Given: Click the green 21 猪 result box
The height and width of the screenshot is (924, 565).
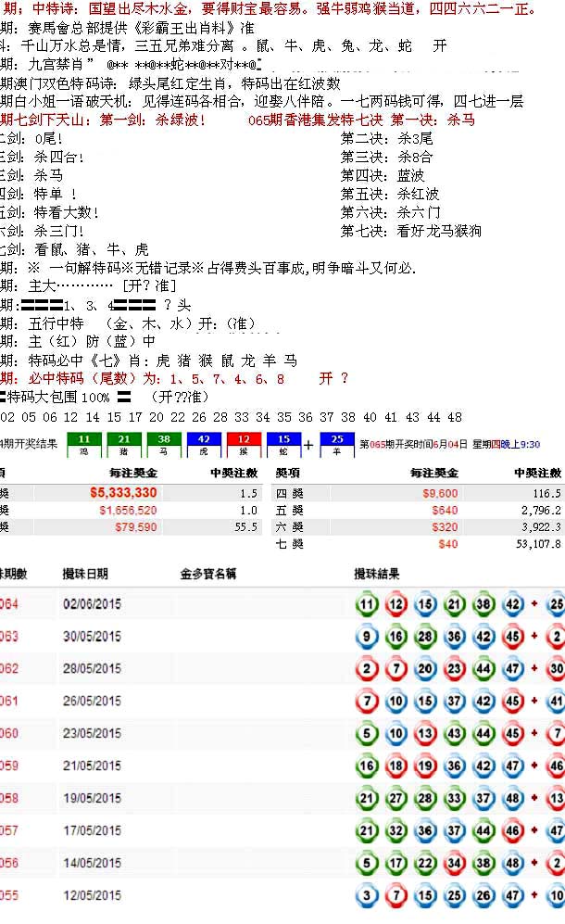Looking at the screenshot, I should pos(124,445).
